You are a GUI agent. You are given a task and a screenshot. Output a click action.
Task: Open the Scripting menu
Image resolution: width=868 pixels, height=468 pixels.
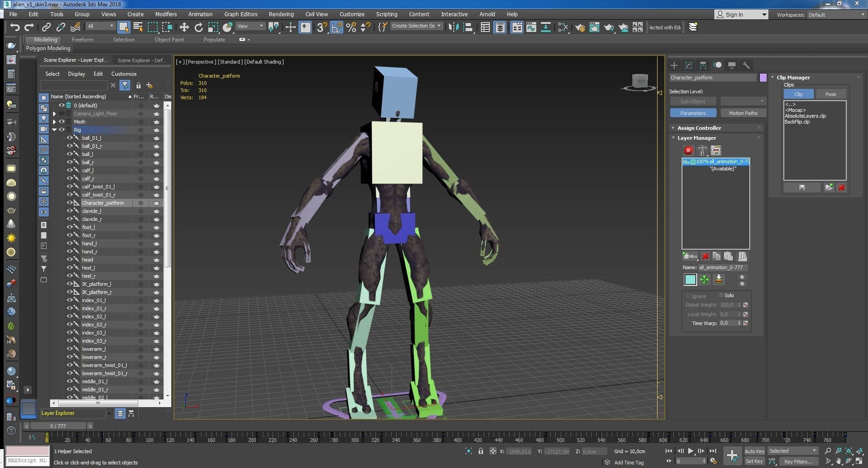[387, 14]
